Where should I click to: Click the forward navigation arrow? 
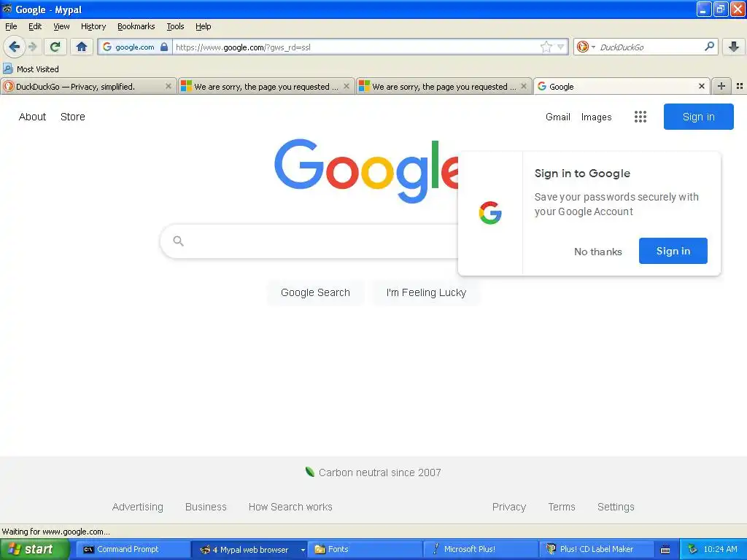pos(33,47)
